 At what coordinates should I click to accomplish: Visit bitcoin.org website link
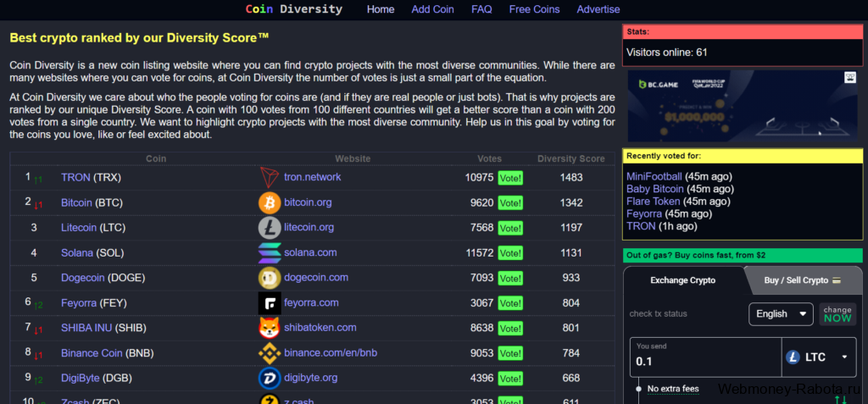[x=308, y=202]
